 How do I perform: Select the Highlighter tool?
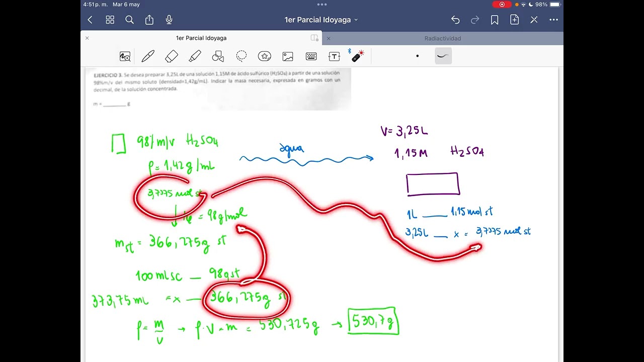(195, 56)
